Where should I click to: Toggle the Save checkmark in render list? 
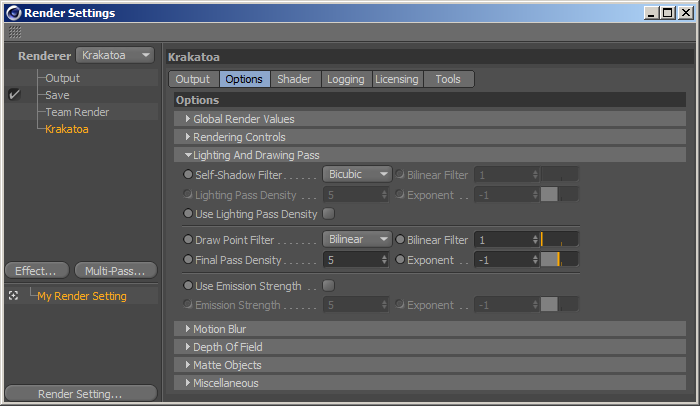pyautogui.click(x=14, y=95)
